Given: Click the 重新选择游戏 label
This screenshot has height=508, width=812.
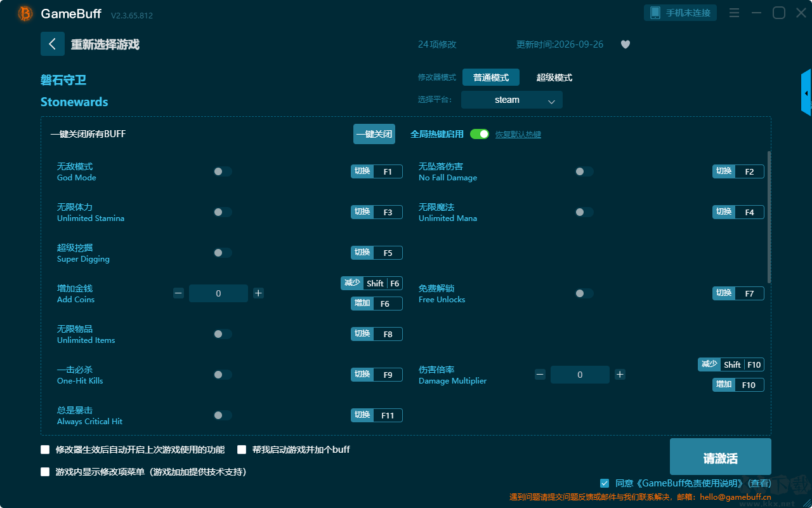Looking at the screenshot, I should coord(105,44).
